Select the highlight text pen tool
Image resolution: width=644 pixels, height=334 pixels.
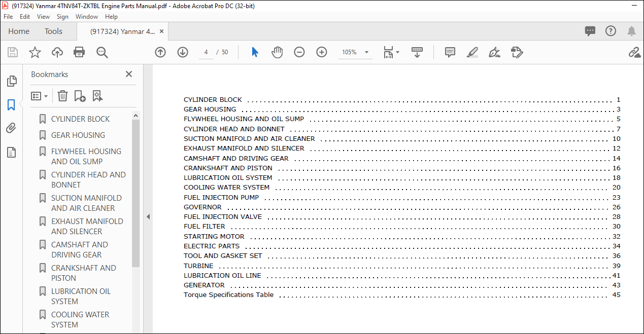coord(472,52)
